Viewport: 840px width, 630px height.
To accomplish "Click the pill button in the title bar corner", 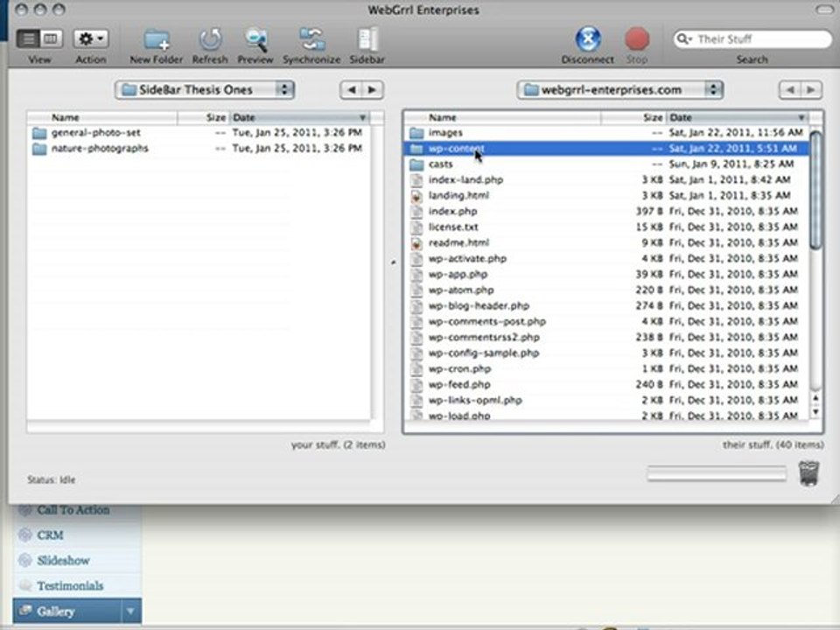I will pyautogui.click(x=824, y=9).
